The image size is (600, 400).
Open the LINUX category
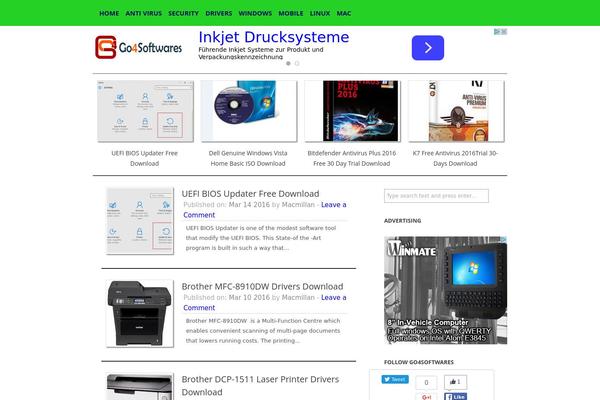(320, 13)
